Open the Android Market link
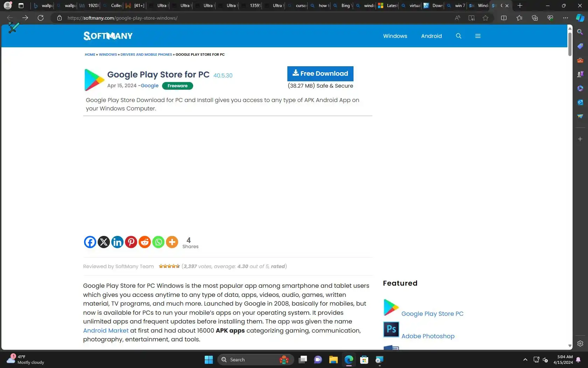Screen dimensions: 588x368 click(106, 330)
